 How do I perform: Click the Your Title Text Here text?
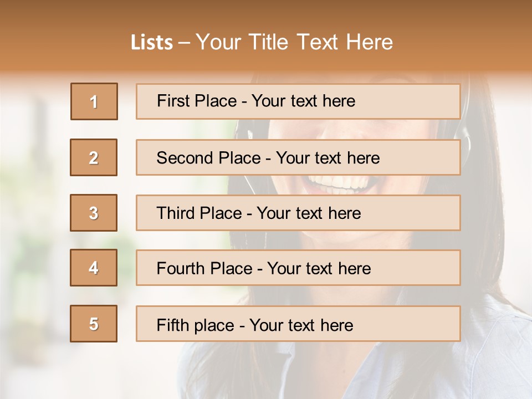point(294,42)
